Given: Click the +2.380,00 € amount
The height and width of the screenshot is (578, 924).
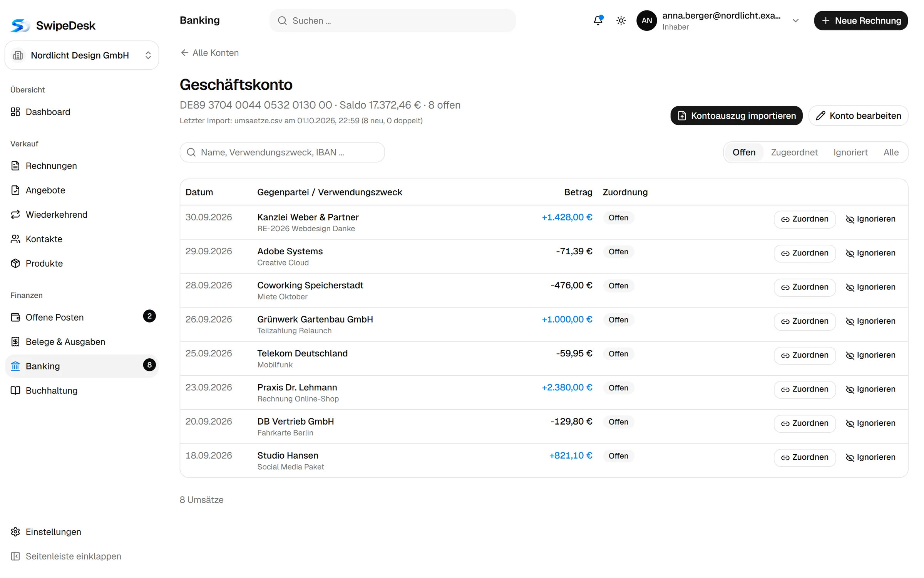Looking at the screenshot, I should tap(567, 387).
